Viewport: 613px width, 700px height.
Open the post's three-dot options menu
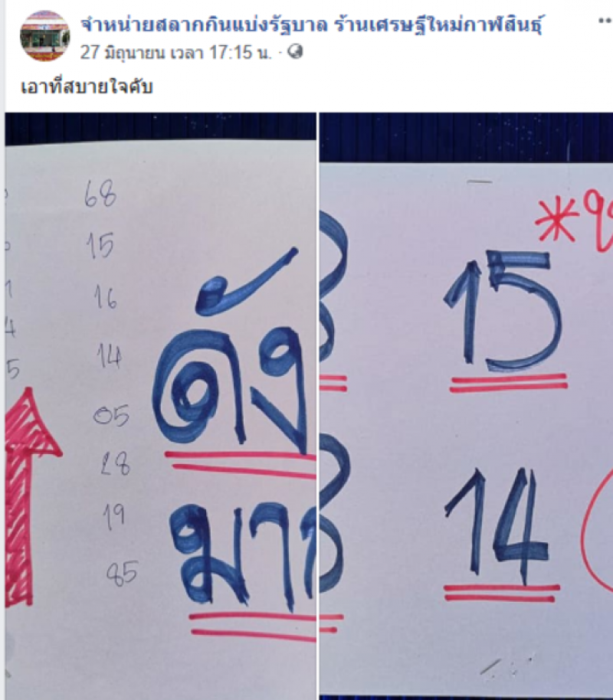(605, 20)
